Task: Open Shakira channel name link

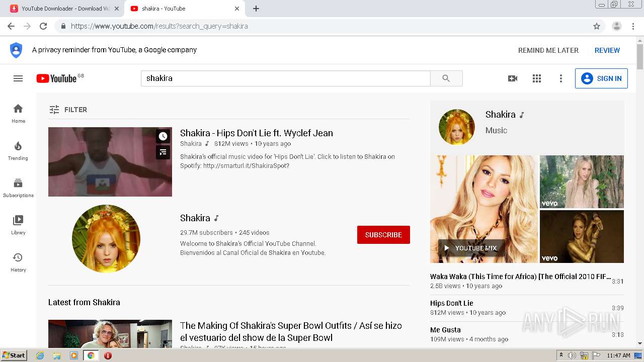Action: 195,218
